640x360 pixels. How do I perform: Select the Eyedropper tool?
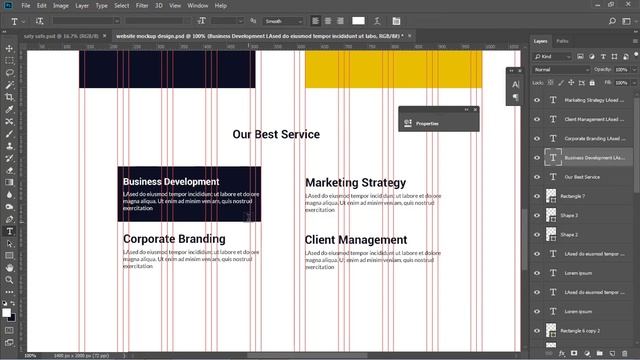tap(9, 109)
